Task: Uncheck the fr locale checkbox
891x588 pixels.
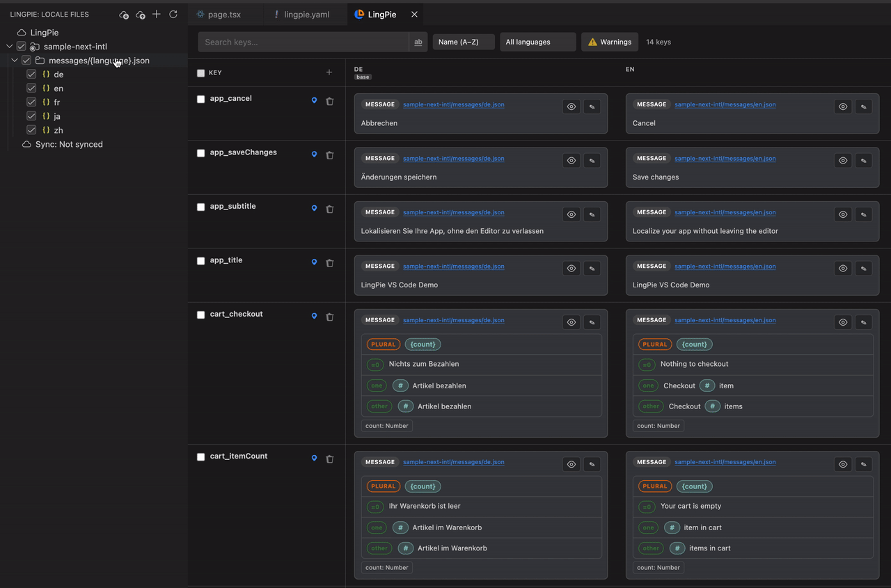Action: (x=31, y=102)
